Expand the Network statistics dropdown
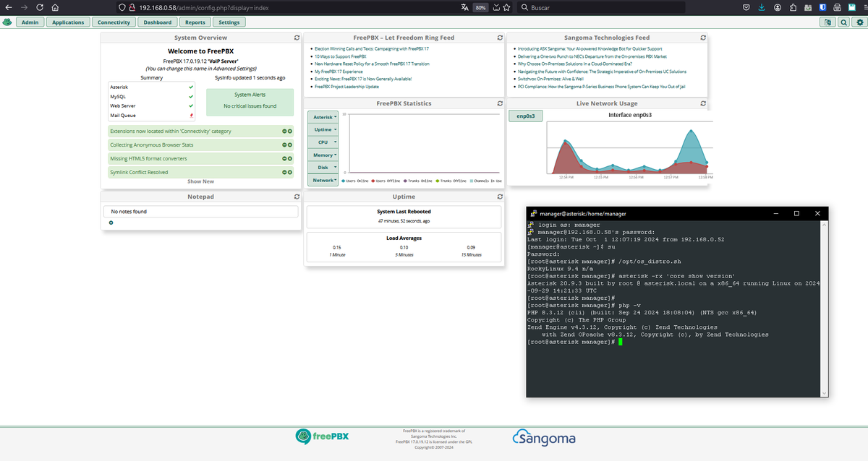The width and height of the screenshot is (868, 461). pos(323,180)
